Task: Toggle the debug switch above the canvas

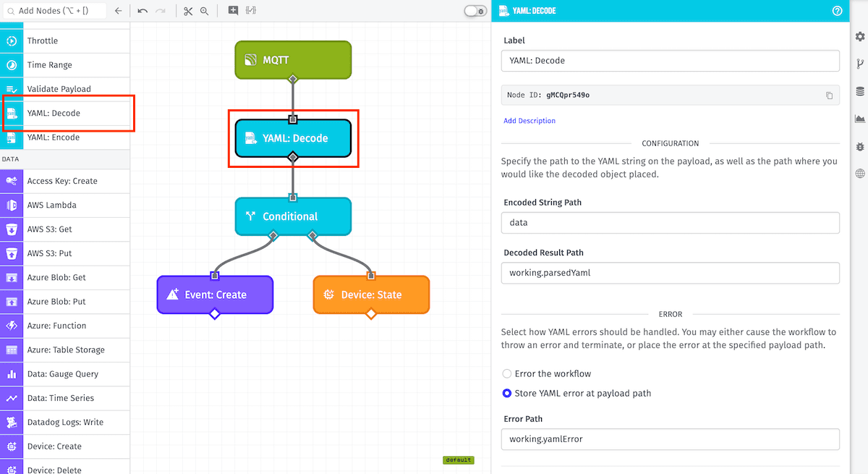Action: (x=475, y=11)
